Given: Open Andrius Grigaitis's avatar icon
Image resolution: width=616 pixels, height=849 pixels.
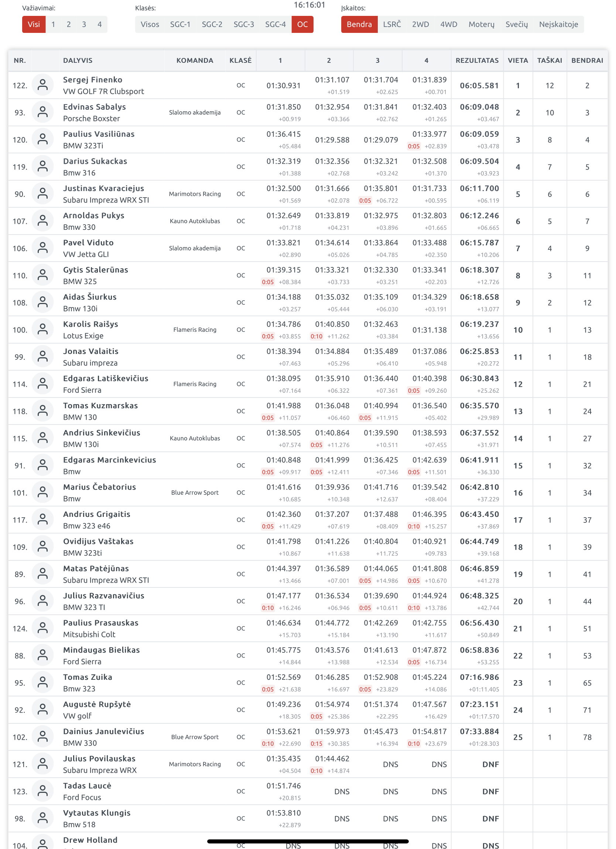Looking at the screenshot, I should tap(43, 519).
